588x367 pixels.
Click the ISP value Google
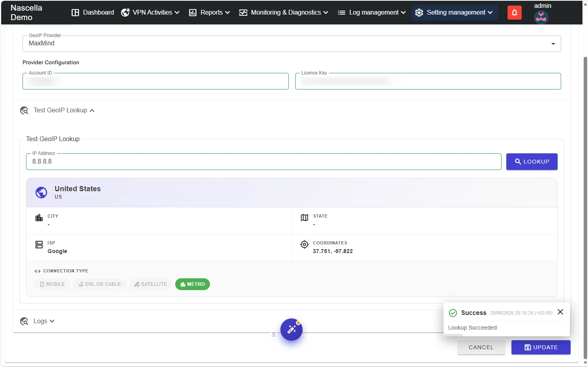pyautogui.click(x=57, y=251)
